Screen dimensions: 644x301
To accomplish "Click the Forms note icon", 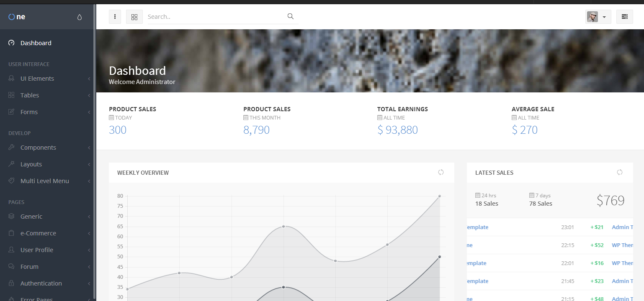I will 11,112.
